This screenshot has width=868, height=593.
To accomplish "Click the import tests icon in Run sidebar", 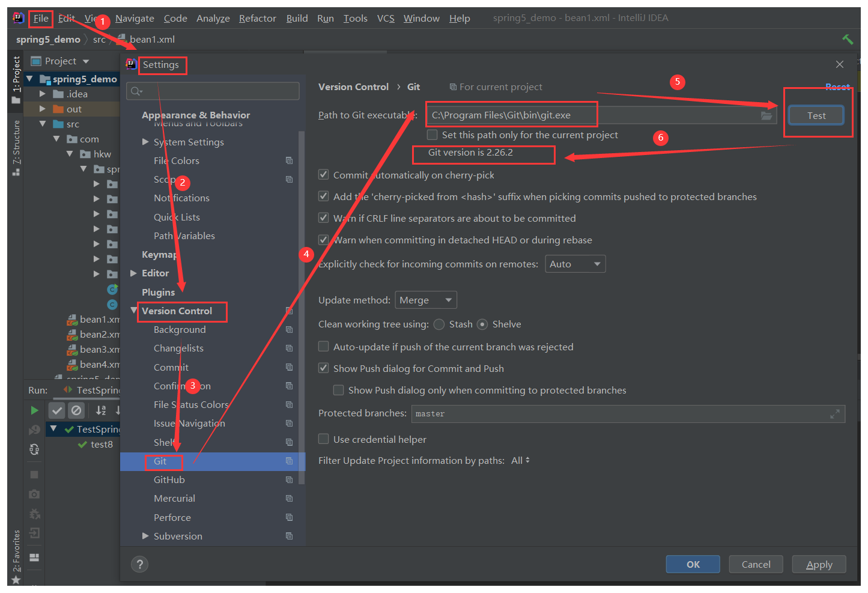I will point(34,533).
